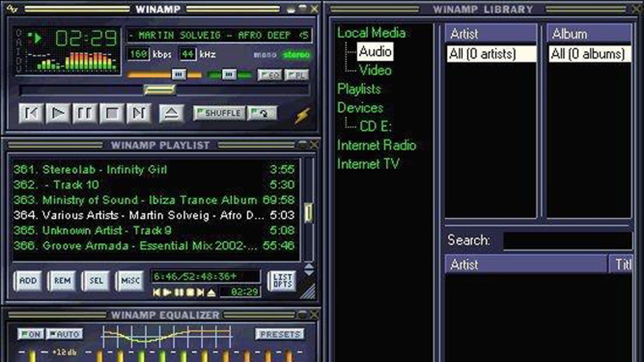This screenshot has height=362, width=644.
Task: Open the LIST OPTS menu in playlist
Action: (x=282, y=281)
